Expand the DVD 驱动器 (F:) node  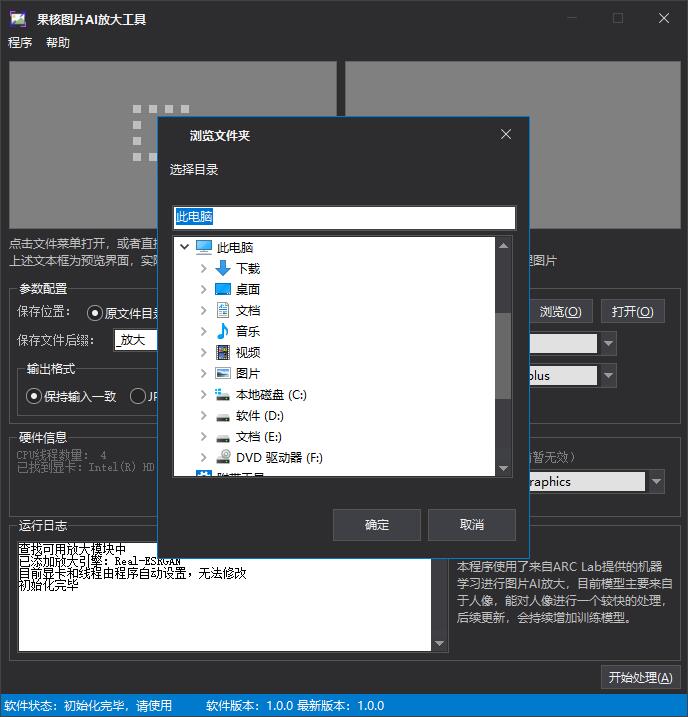click(203, 457)
